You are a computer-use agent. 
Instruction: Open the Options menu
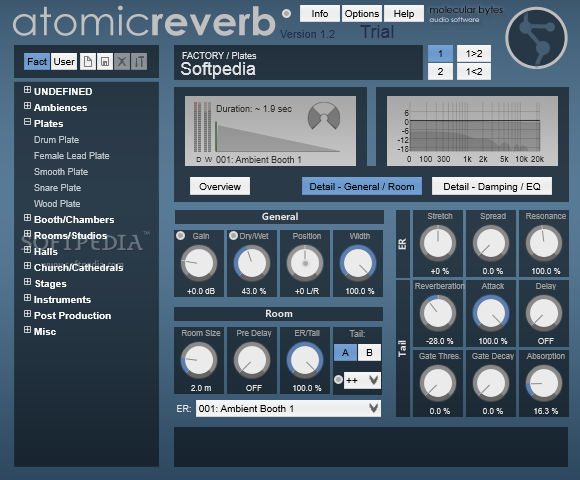click(362, 14)
